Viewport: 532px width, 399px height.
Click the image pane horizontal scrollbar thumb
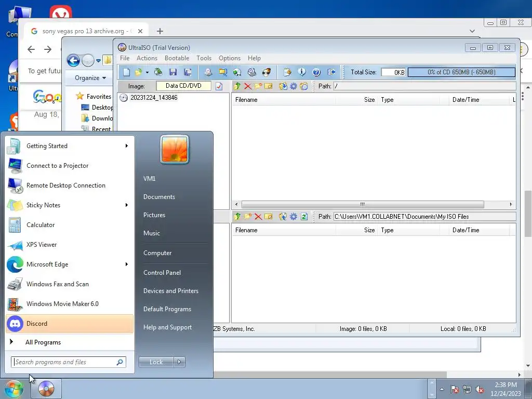[362, 205]
